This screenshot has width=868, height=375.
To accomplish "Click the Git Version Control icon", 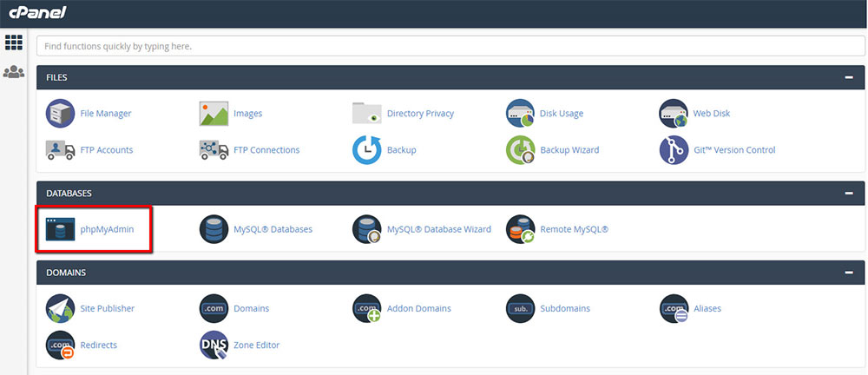I will (674, 150).
